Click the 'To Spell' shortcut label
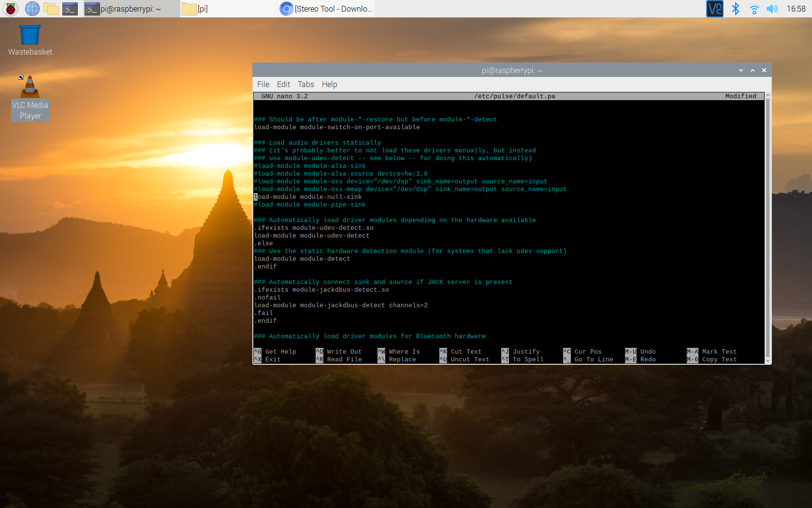The image size is (812, 508). (x=528, y=359)
